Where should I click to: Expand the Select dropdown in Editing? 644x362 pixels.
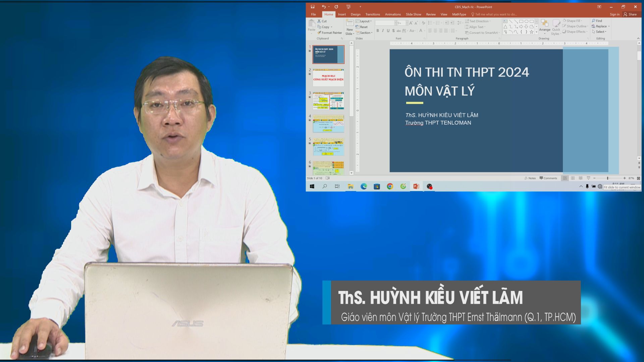click(x=600, y=32)
